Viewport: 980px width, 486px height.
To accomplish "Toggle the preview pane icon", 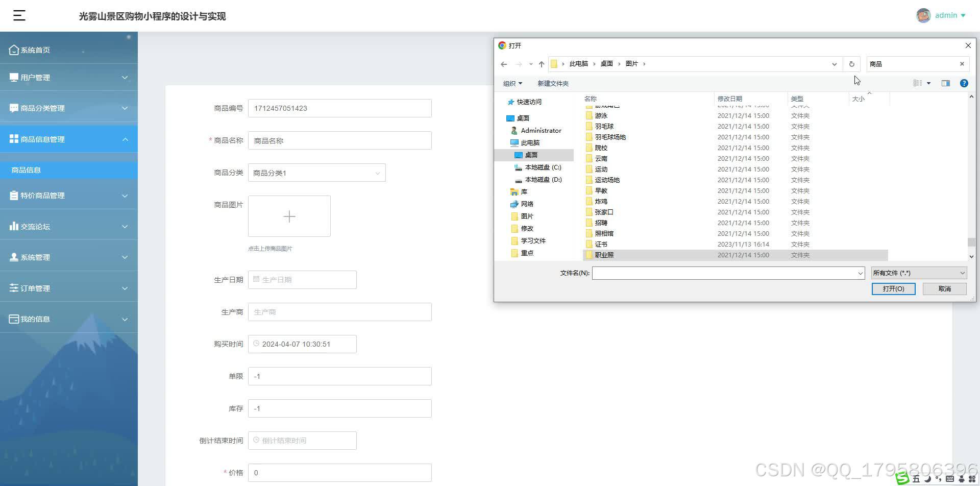I will click(946, 83).
